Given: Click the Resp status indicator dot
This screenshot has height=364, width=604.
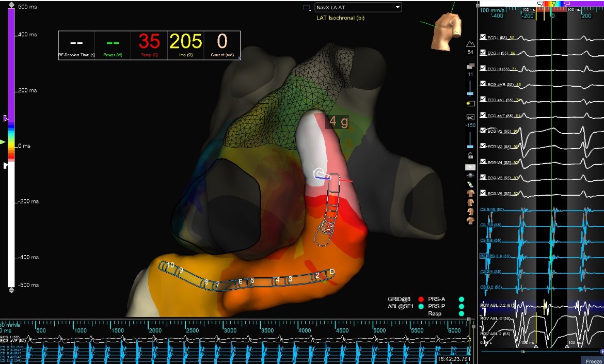Looking at the screenshot, I should pyautogui.click(x=462, y=313).
